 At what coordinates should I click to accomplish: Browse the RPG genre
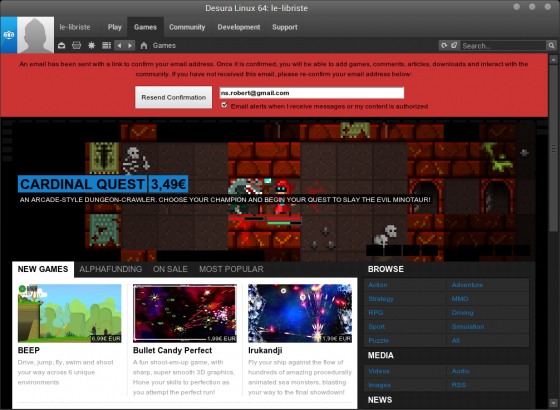pyautogui.click(x=376, y=313)
